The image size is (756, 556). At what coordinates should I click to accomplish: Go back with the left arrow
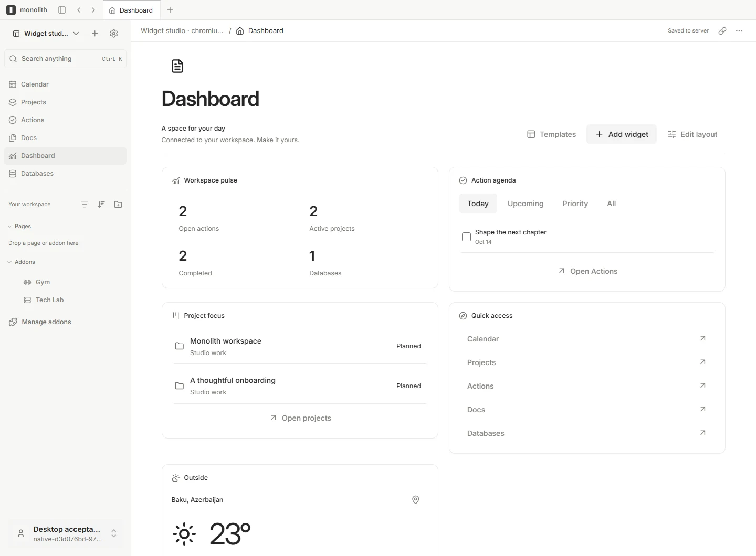tap(79, 10)
